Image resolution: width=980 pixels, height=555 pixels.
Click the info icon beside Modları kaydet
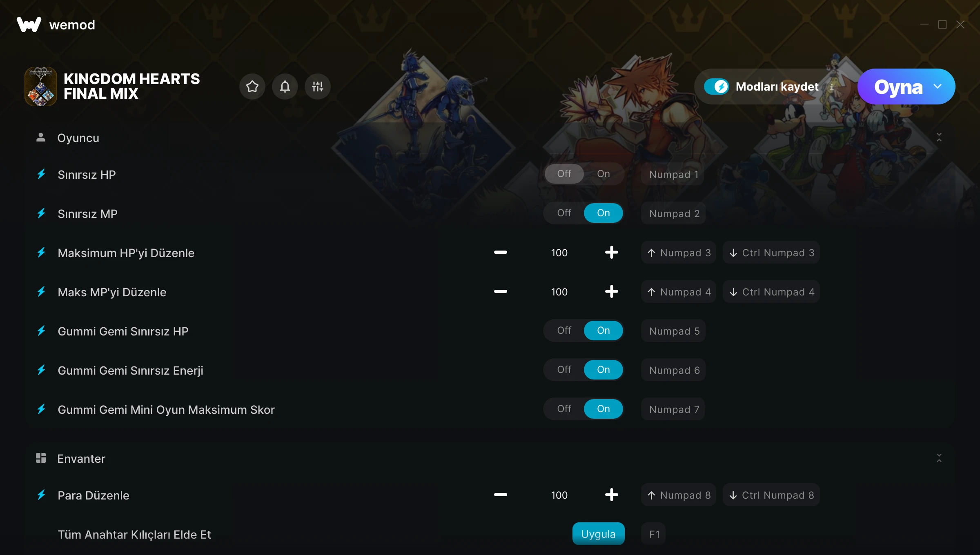(831, 87)
